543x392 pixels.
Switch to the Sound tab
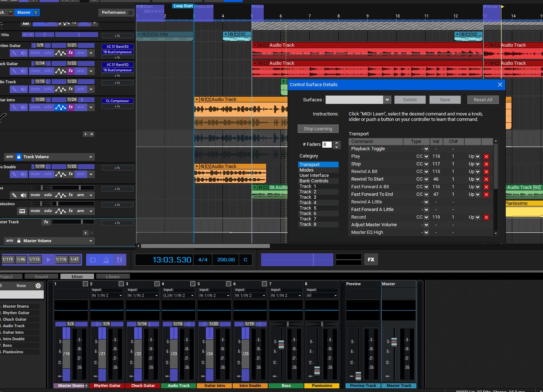click(41, 277)
